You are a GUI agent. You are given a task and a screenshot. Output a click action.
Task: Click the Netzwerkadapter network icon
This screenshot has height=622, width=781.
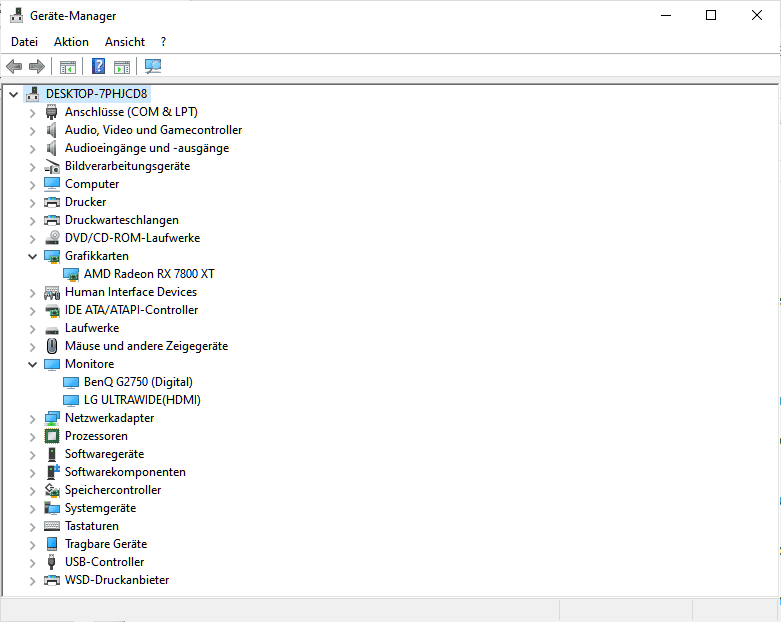coord(52,418)
